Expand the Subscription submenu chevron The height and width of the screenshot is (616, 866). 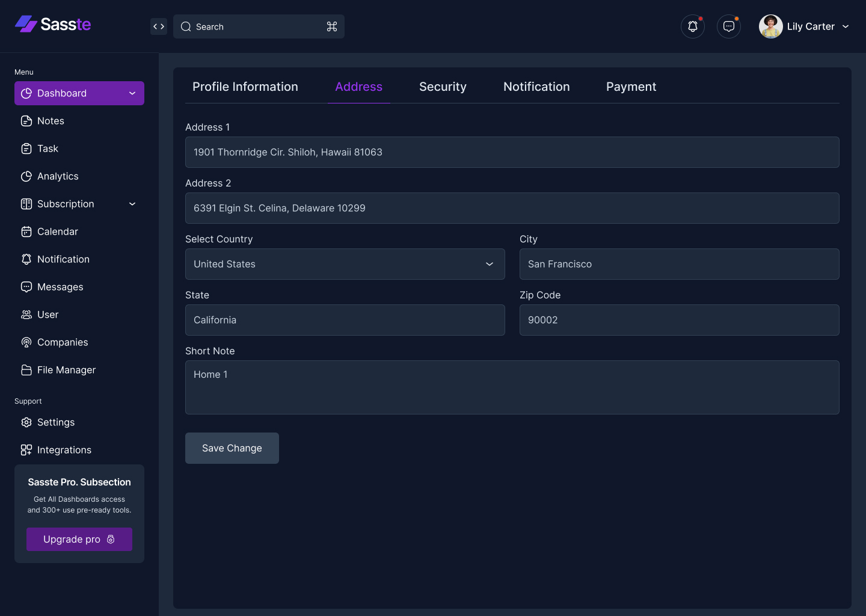click(x=132, y=204)
